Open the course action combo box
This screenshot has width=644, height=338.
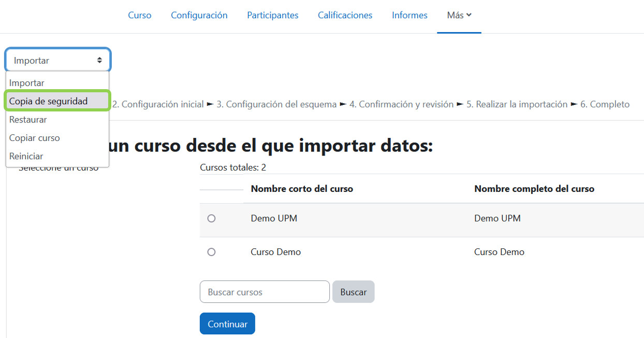(x=57, y=60)
